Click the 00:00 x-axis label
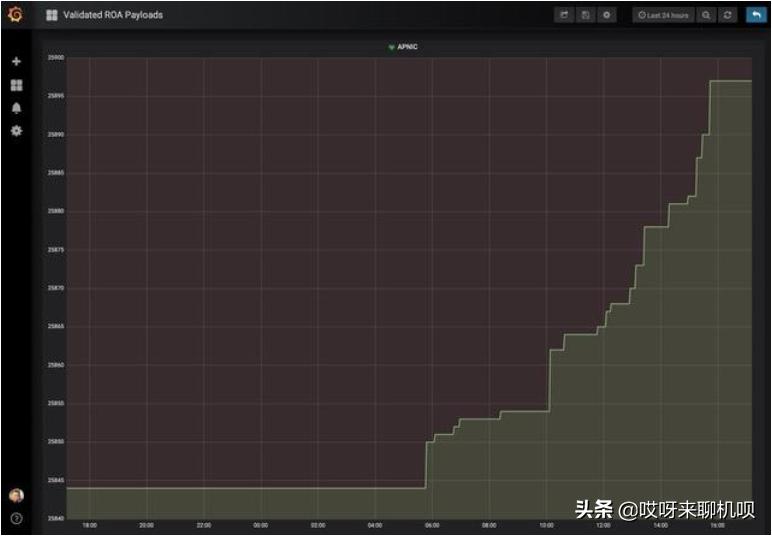The width and height of the screenshot is (772, 536). click(x=261, y=525)
